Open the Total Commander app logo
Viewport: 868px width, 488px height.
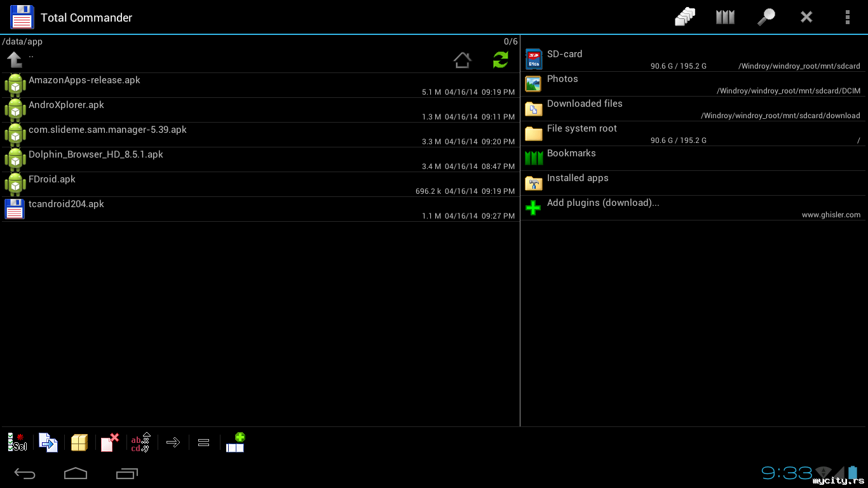[22, 17]
